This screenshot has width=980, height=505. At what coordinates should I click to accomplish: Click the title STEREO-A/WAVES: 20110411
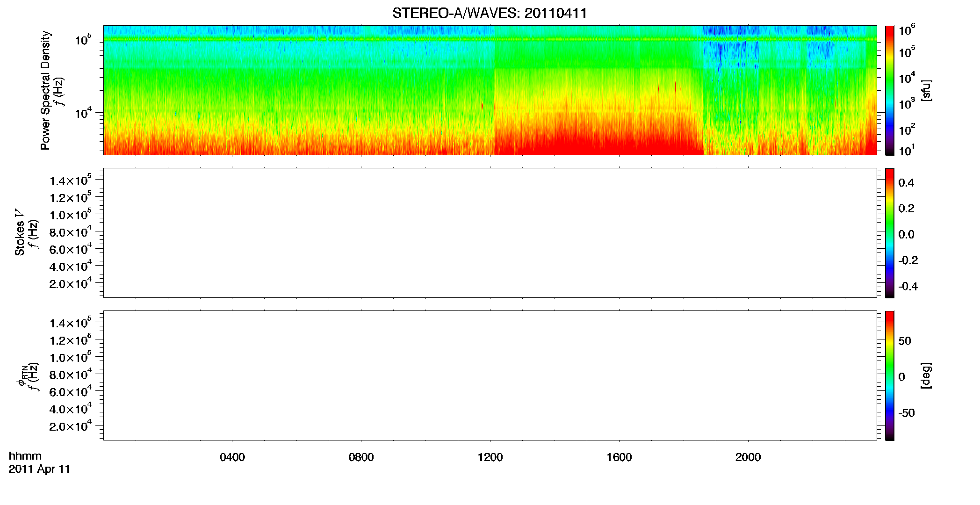click(x=490, y=14)
